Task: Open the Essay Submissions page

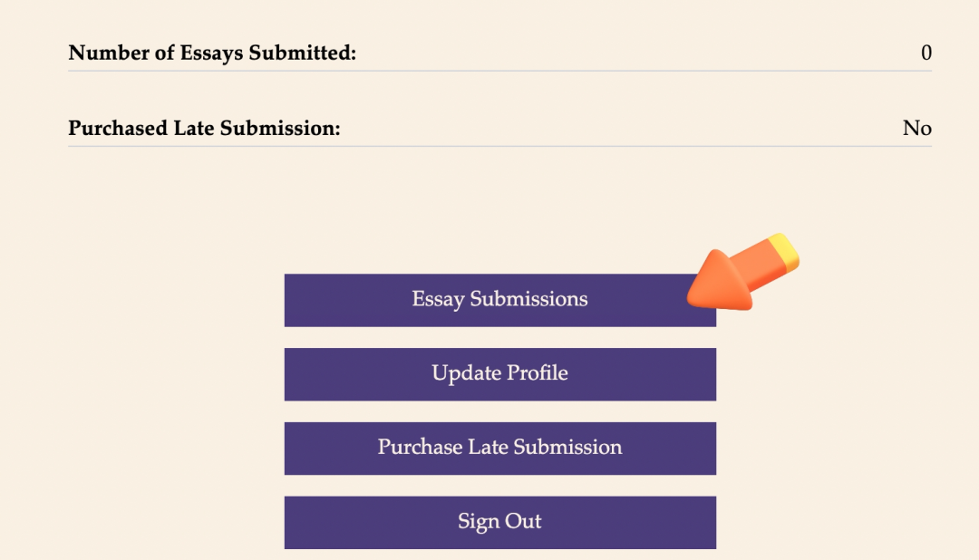Action: [x=499, y=300]
